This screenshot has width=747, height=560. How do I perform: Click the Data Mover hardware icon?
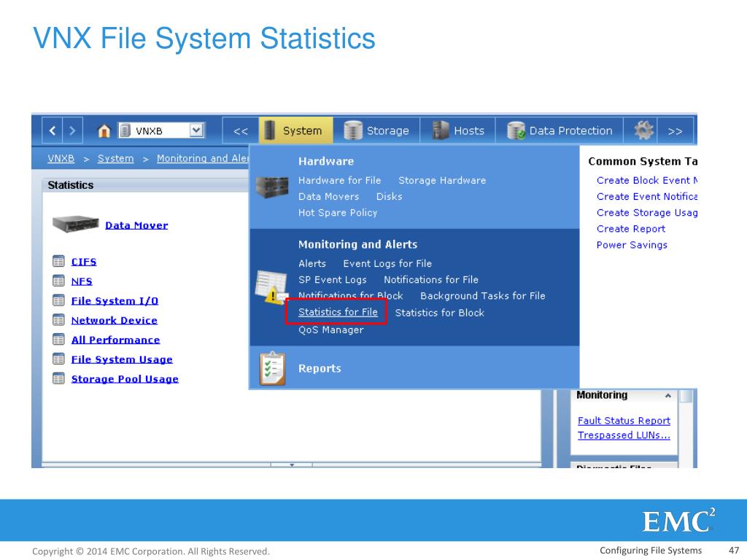pos(75,223)
